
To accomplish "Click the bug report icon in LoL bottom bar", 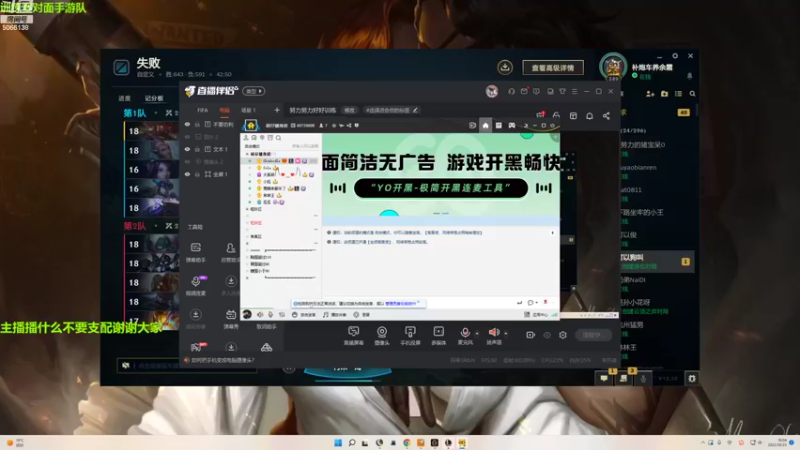I will tap(692, 379).
